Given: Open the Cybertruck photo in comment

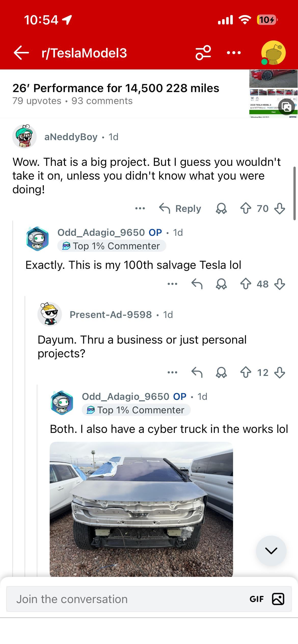Looking at the screenshot, I should point(141,509).
